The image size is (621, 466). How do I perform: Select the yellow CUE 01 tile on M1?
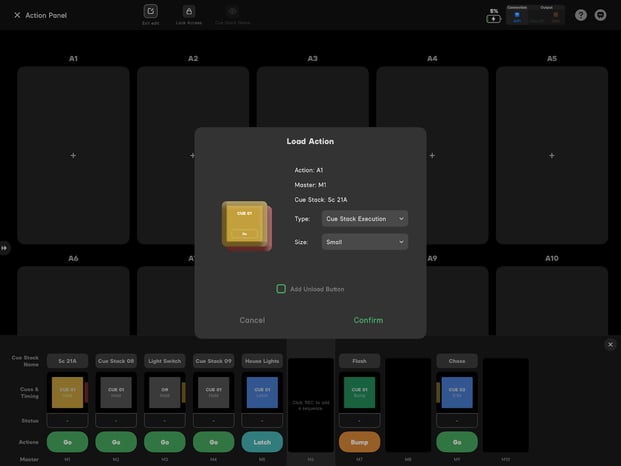[x=67, y=392]
